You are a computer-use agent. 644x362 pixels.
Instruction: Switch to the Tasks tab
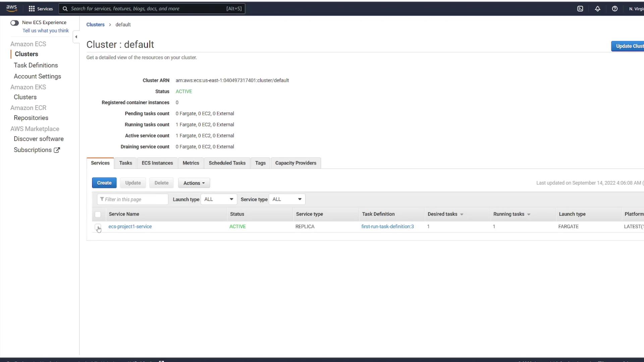click(125, 163)
